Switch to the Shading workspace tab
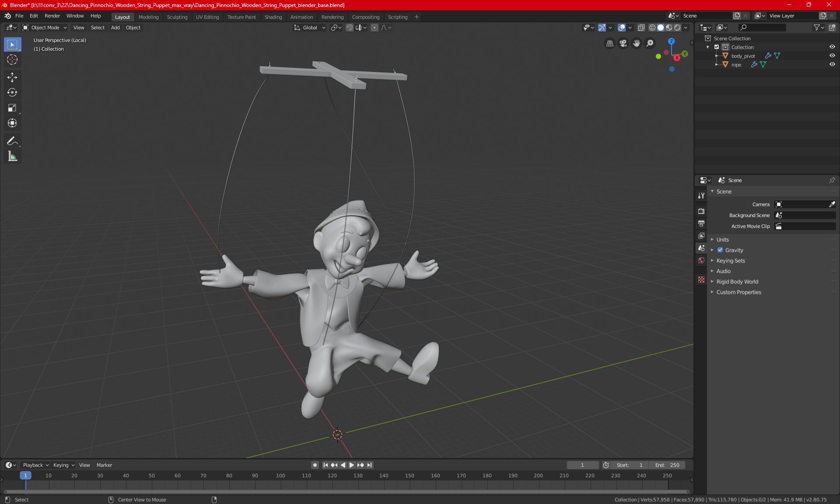This screenshot has height=504, width=840. 273,17
